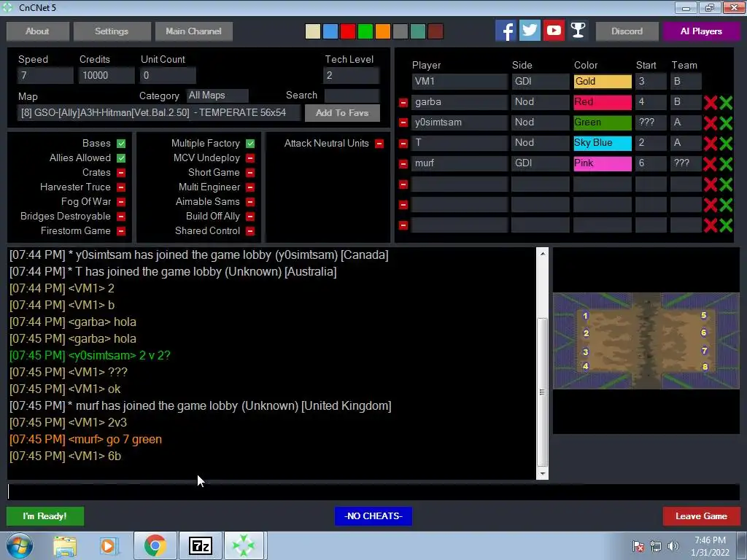Open the Facebook link icon
Viewport: 747px width, 560px height.
506,31
